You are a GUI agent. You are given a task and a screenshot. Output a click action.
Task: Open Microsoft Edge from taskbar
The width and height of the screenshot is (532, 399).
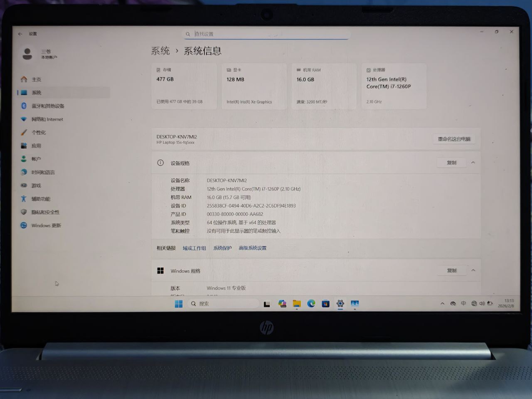coord(311,304)
